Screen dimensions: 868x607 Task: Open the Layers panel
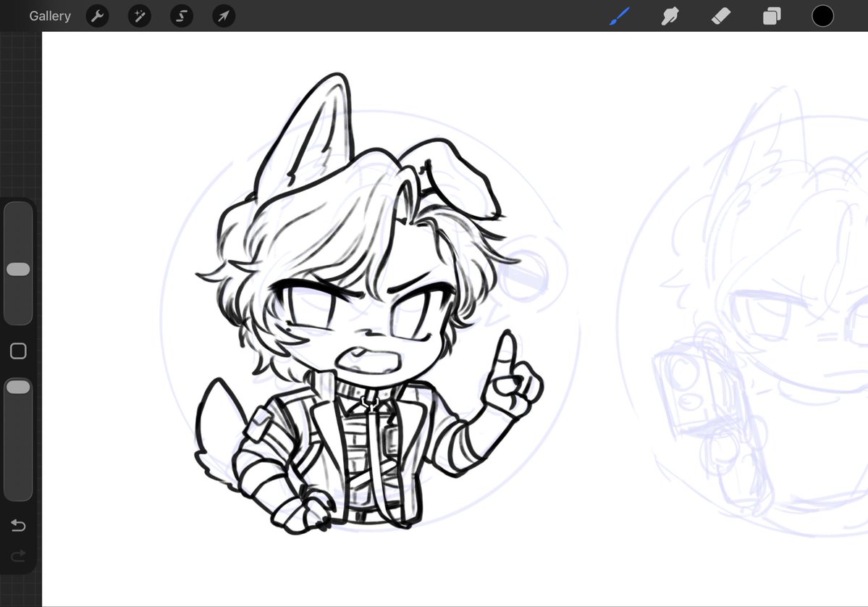[772, 16]
